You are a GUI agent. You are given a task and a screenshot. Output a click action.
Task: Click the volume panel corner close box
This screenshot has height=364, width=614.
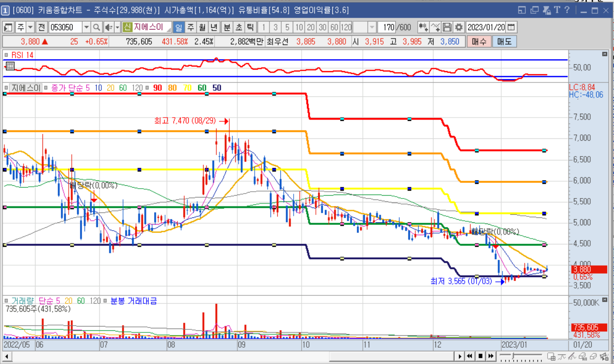tap(605, 299)
